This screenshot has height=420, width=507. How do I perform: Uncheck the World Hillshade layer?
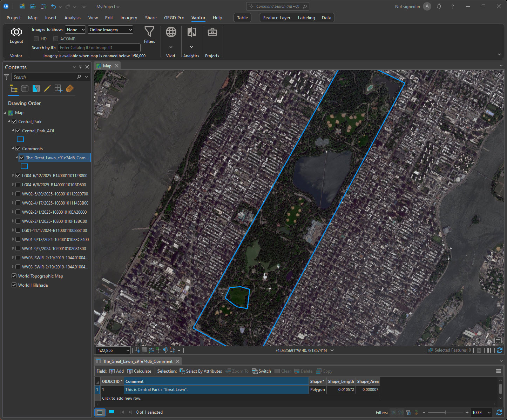click(14, 285)
